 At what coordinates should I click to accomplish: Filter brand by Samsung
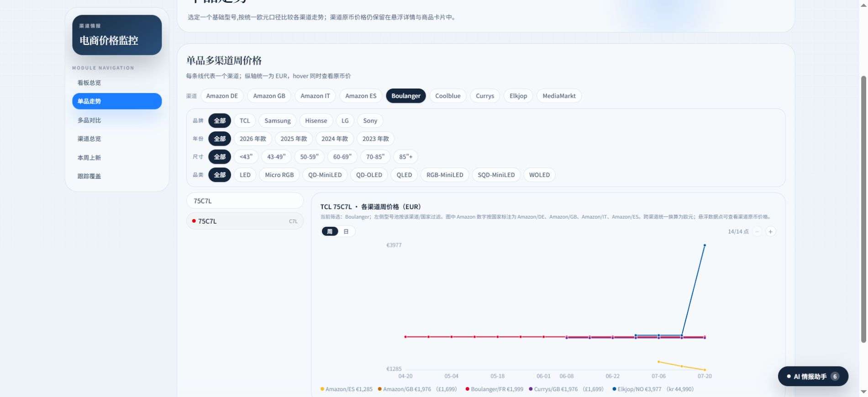(x=278, y=121)
